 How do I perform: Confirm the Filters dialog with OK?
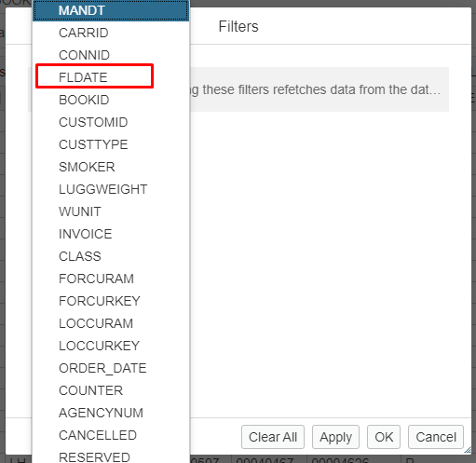click(384, 437)
